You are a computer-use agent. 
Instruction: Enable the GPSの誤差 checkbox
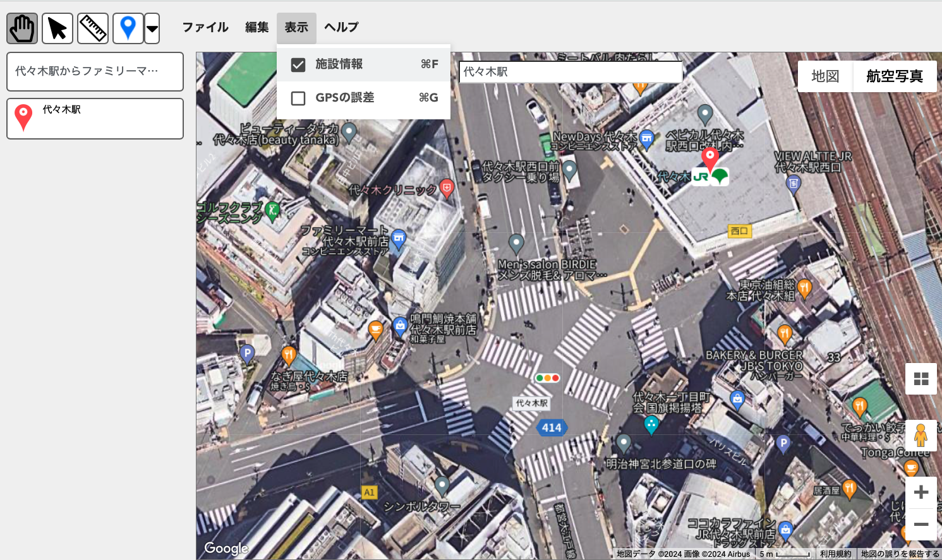tap(298, 98)
